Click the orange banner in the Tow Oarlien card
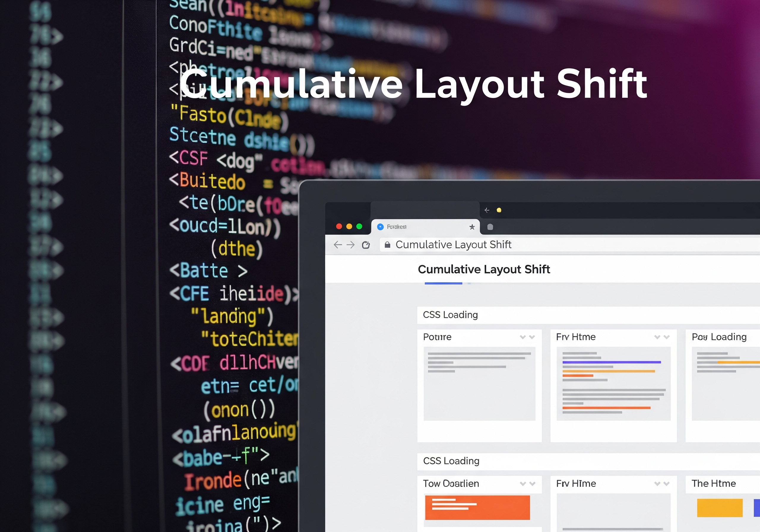This screenshot has width=760, height=532. point(478,507)
